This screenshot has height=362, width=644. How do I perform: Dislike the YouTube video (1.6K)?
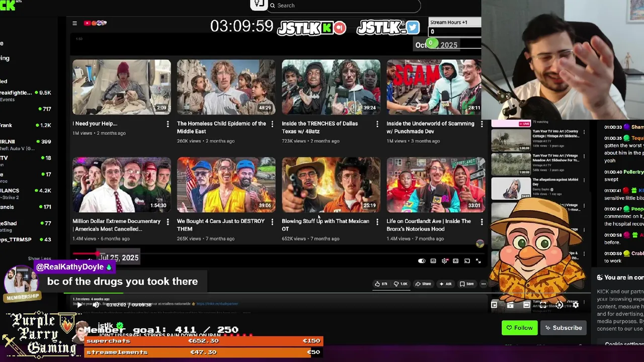click(400, 284)
